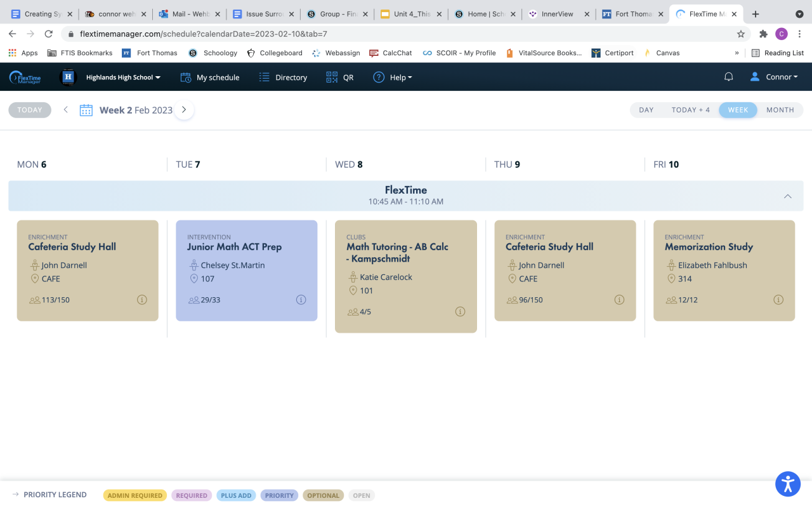Click info icon on Math Tutoring AB Calc card
This screenshot has width=812, height=508.
tap(460, 312)
